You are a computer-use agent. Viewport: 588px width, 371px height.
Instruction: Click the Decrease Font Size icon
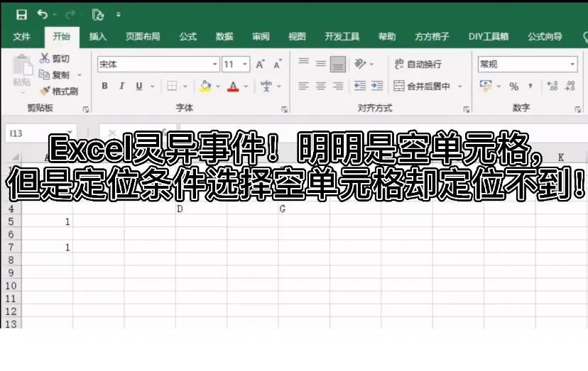pyautogui.click(x=278, y=64)
